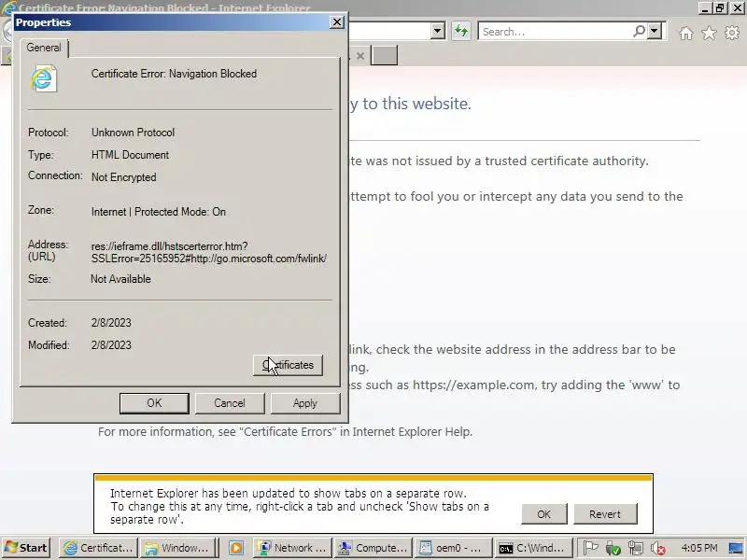Click 'Not Encrypted' connection value
The height and width of the screenshot is (560, 747).
click(124, 177)
